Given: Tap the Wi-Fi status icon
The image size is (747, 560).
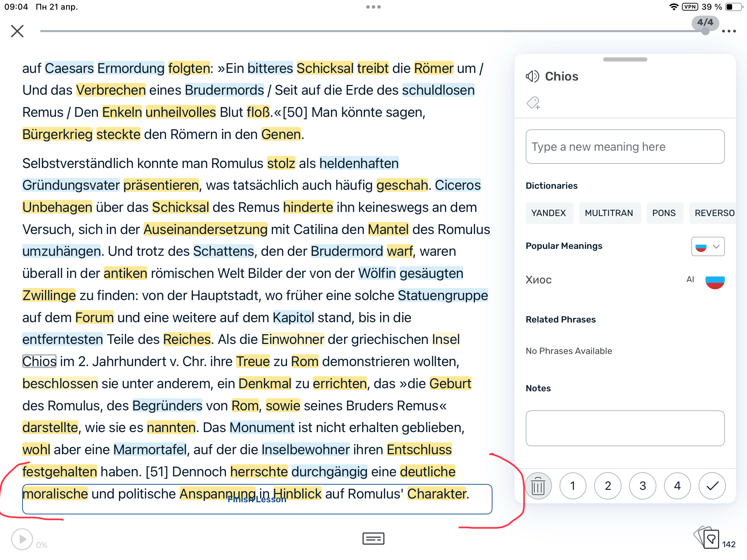Looking at the screenshot, I should pos(674,7).
